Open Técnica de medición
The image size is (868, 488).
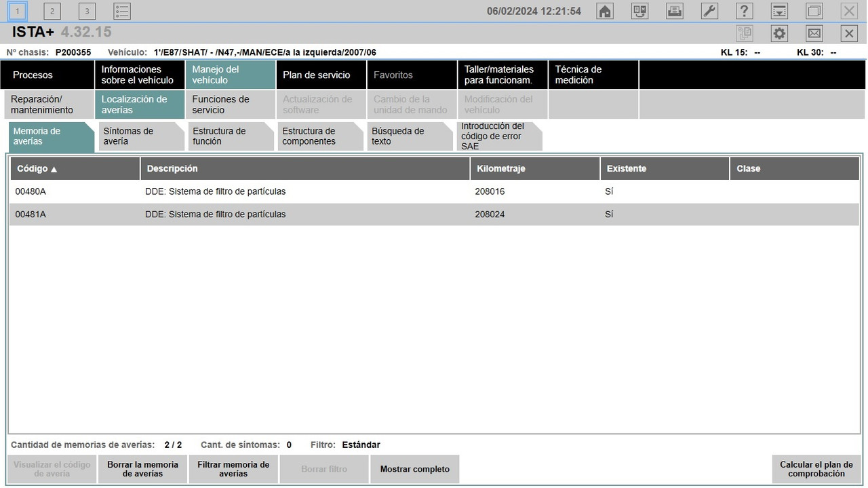point(593,75)
